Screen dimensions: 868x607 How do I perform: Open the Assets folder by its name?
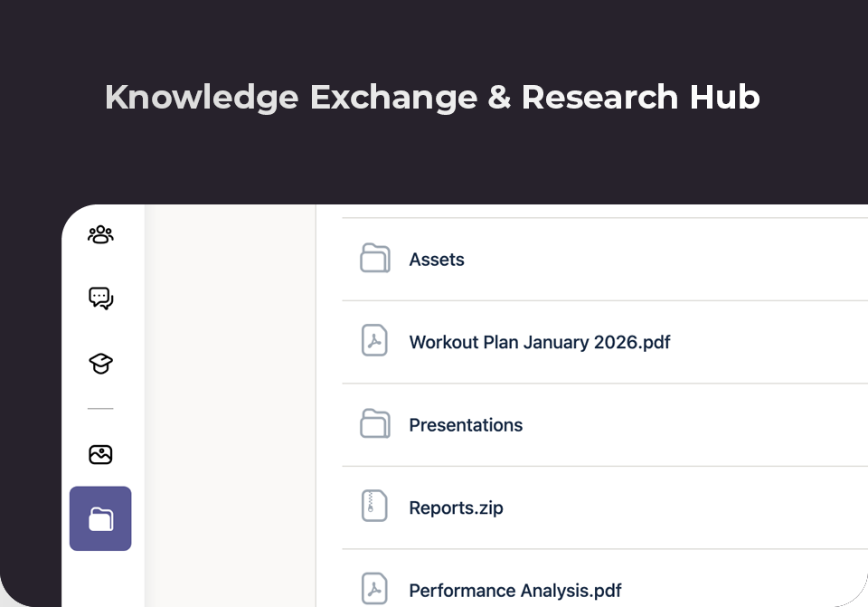pyautogui.click(x=437, y=260)
